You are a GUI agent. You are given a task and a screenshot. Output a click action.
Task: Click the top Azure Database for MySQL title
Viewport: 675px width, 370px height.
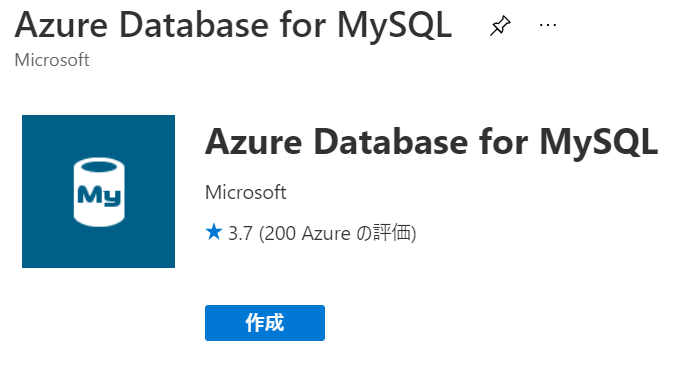233,25
